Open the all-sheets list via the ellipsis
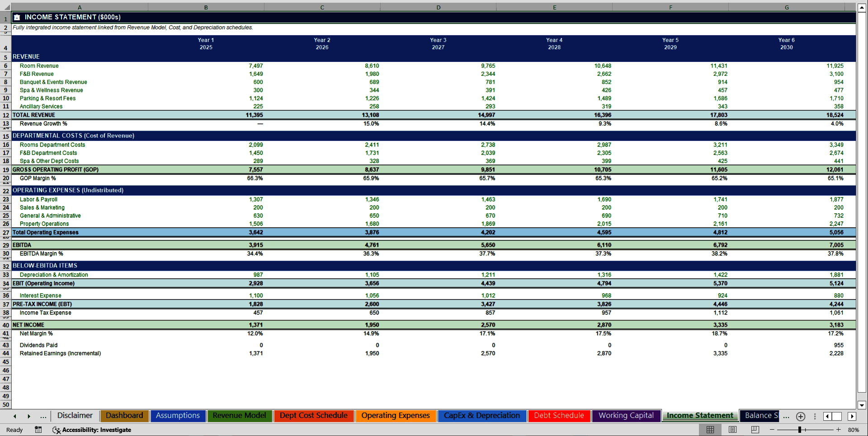 pyautogui.click(x=43, y=416)
